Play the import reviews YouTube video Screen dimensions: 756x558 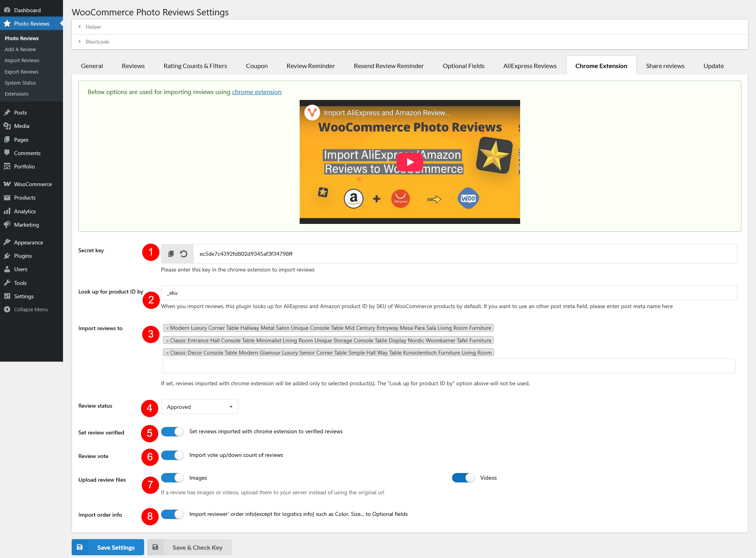409,162
